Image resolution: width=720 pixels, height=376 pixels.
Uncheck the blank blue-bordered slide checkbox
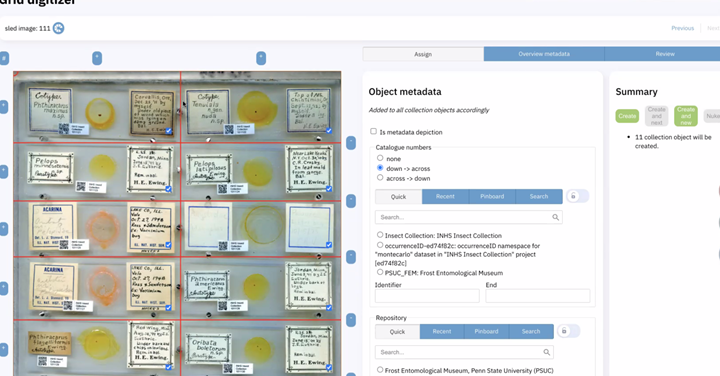click(329, 245)
